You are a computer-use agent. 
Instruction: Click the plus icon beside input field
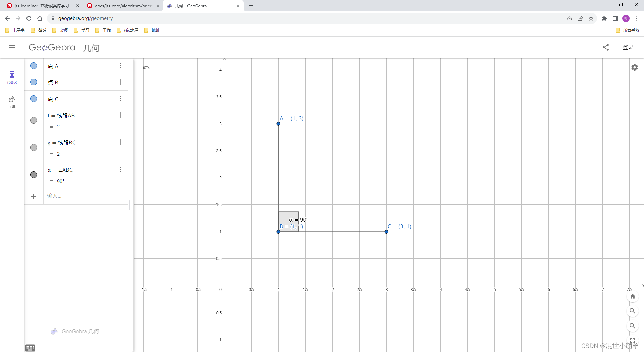[x=34, y=196]
